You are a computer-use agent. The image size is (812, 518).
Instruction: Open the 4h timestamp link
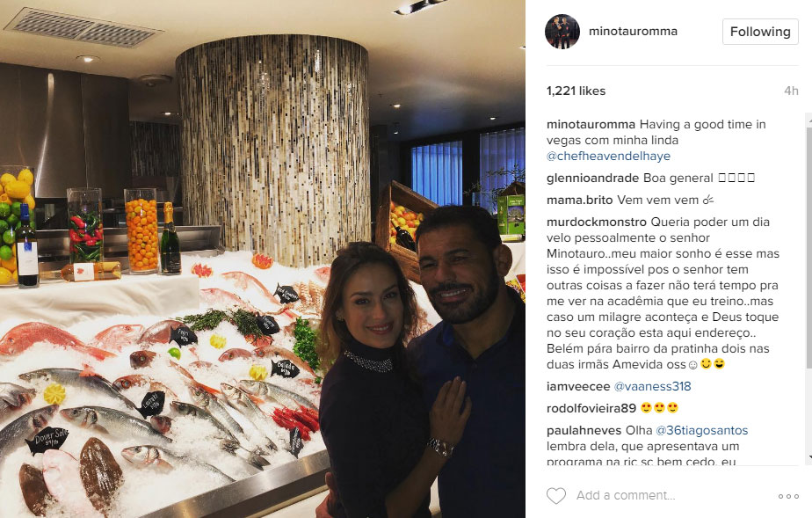pyautogui.click(x=791, y=91)
